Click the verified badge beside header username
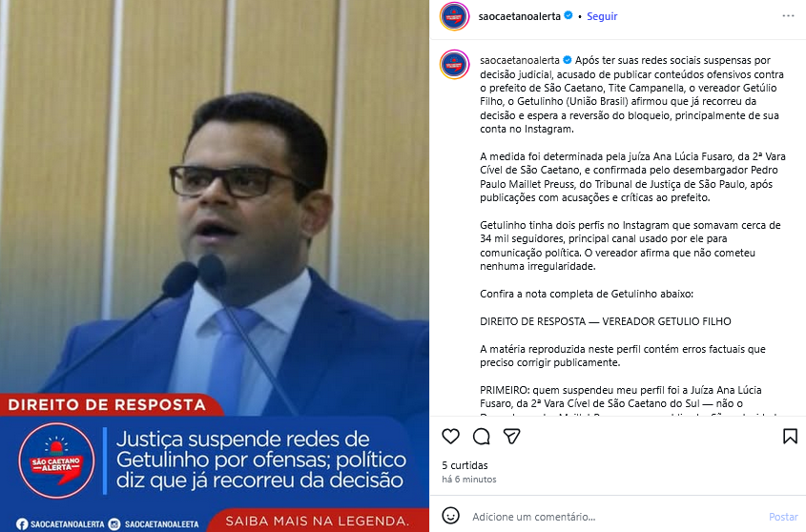806x532 pixels. tap(568, 16)
